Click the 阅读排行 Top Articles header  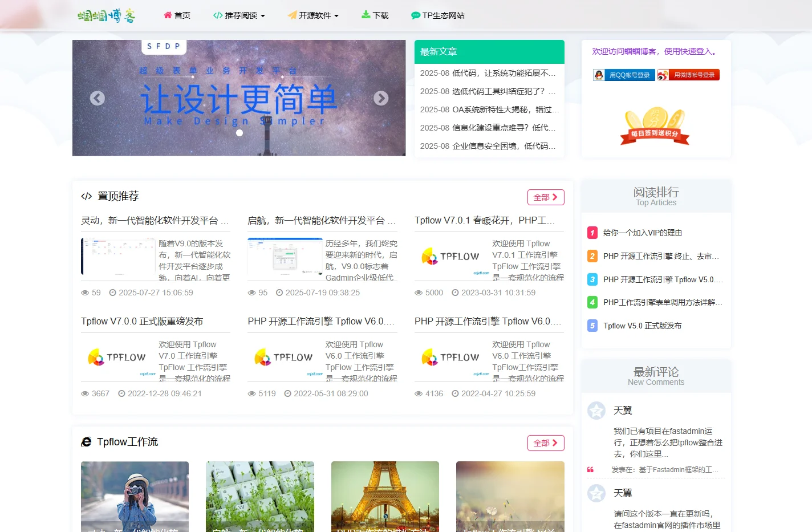pos(656,196)
